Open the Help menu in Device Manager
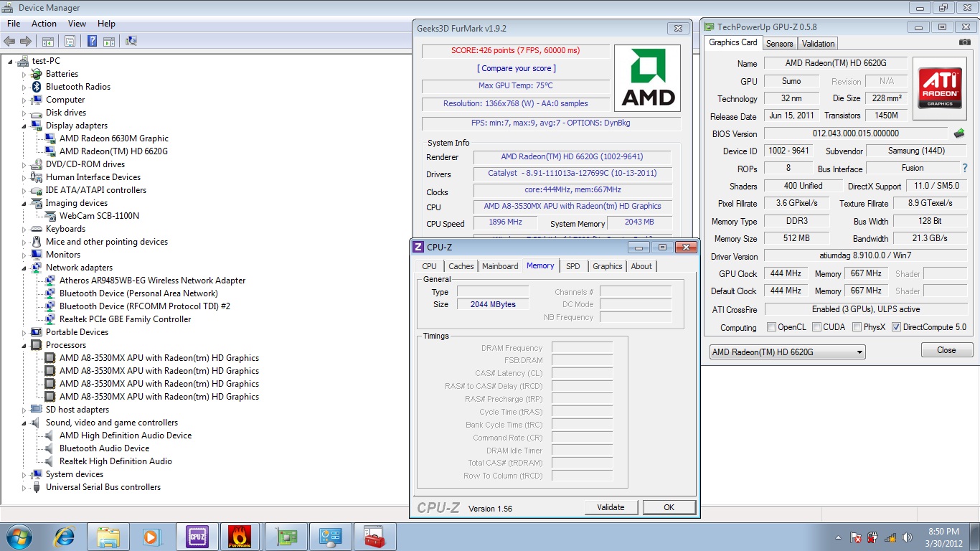Image resolution: width=980 pixels, height=551 pixels. [x=106, y=24]
